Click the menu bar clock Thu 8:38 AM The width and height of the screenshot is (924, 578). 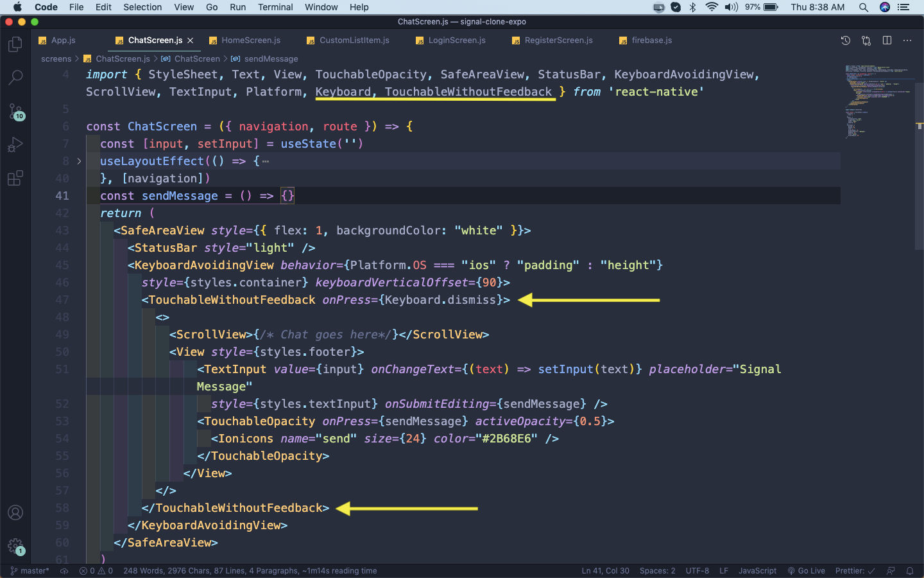817,7
